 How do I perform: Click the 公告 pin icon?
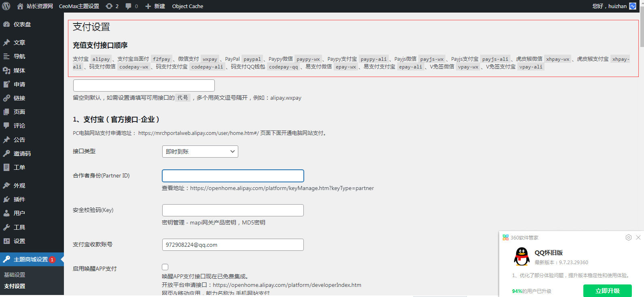click(6, 140)
